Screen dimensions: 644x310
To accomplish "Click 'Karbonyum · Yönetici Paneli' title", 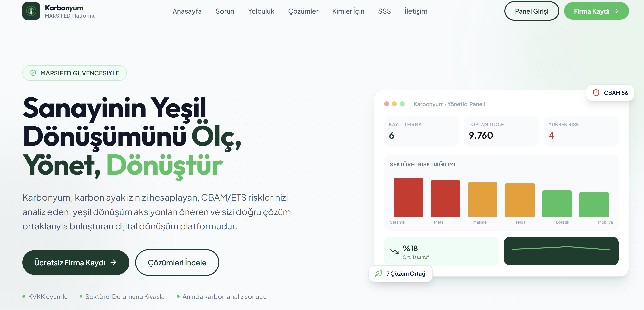I will (x=449, y=104).
